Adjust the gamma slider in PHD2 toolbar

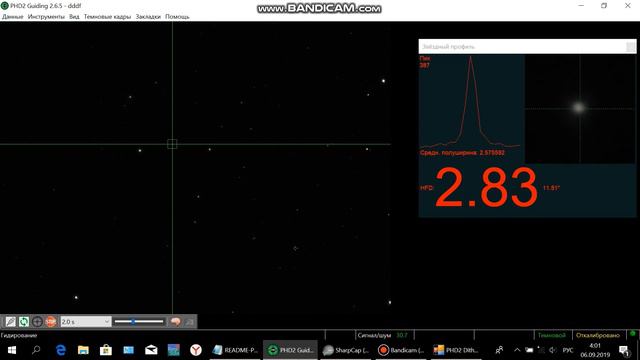point(139,322)
